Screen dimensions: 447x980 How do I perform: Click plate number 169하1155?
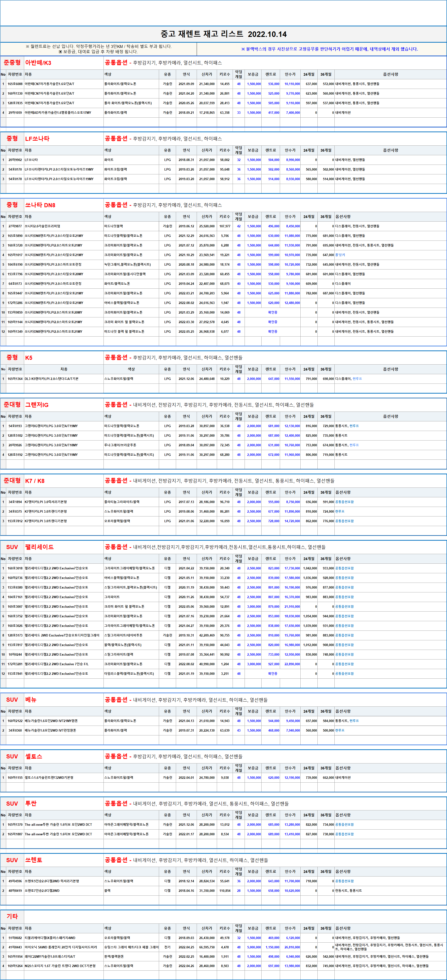pyautogui.click(x=15, y=778)
